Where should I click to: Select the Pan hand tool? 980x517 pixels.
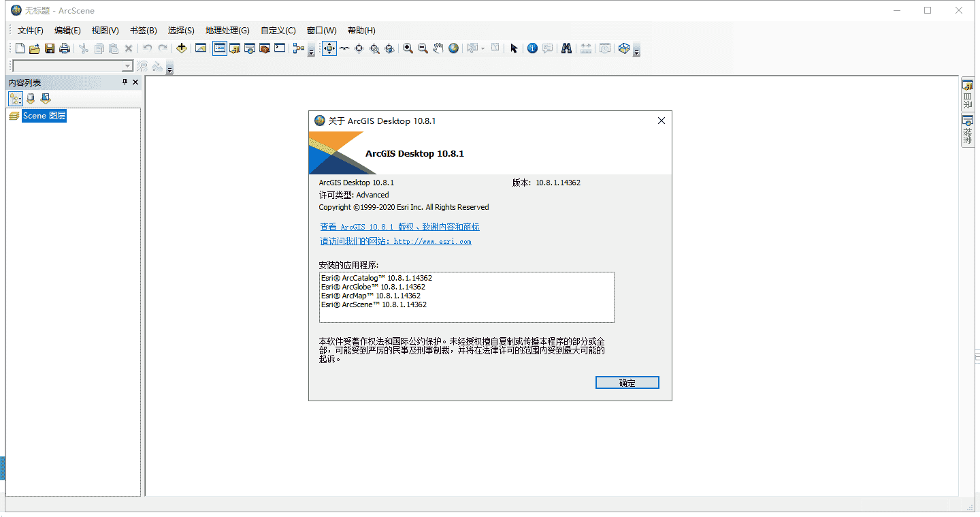click(438, 48)
